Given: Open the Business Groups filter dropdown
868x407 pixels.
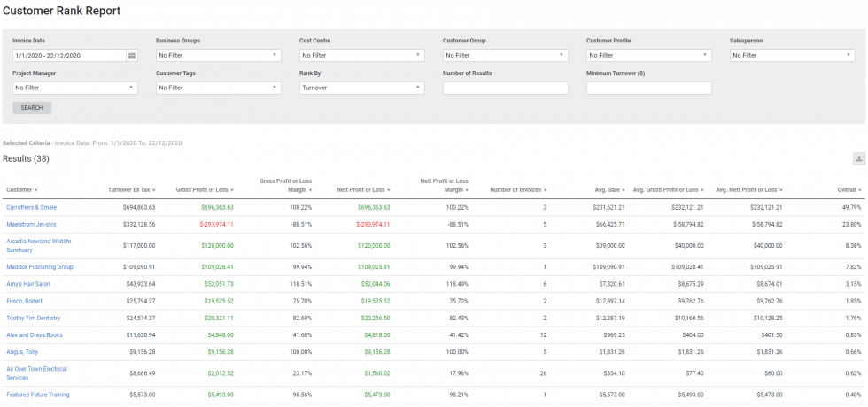Looking at the screenshot, I should click(218, 56).
